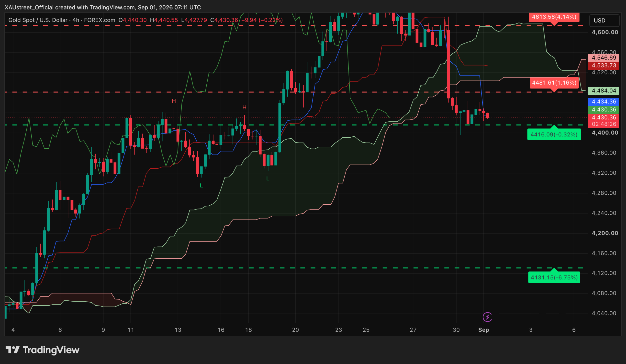The image size is (626, 364).
Task: Click the 4481.61(1.16%) resistance label
Action: (554, 83)
